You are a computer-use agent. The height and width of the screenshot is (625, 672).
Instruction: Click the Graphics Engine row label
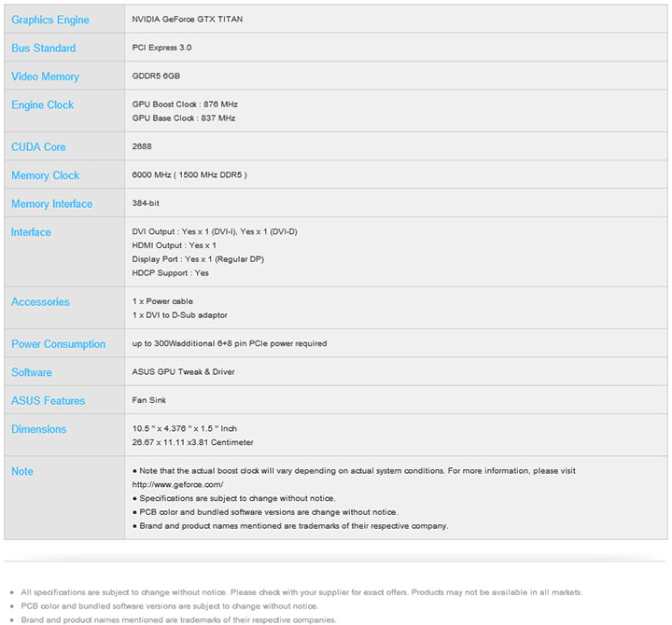[50, 20]
